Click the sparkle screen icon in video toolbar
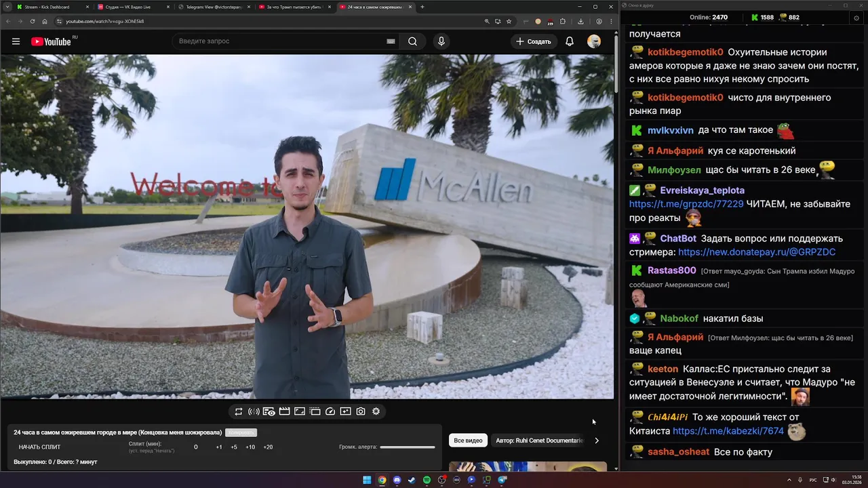The width and height of the screenshot is (868, 488). (x=345, y=411)
